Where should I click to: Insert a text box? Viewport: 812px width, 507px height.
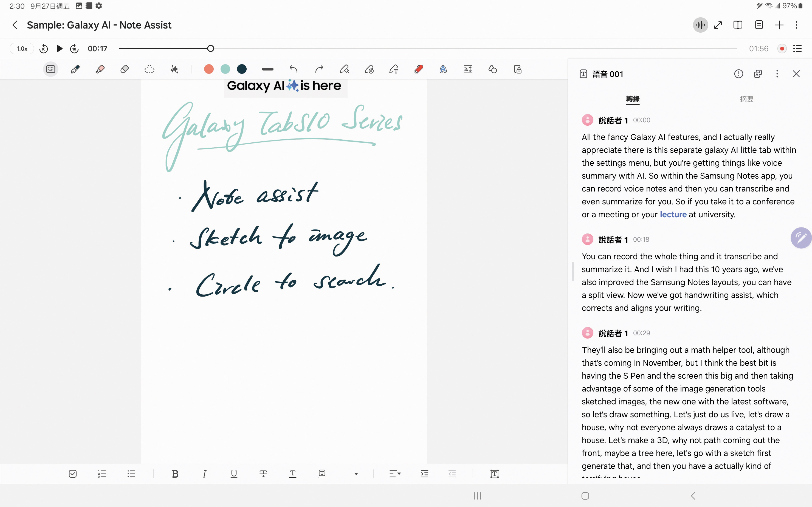pos(495,474)
